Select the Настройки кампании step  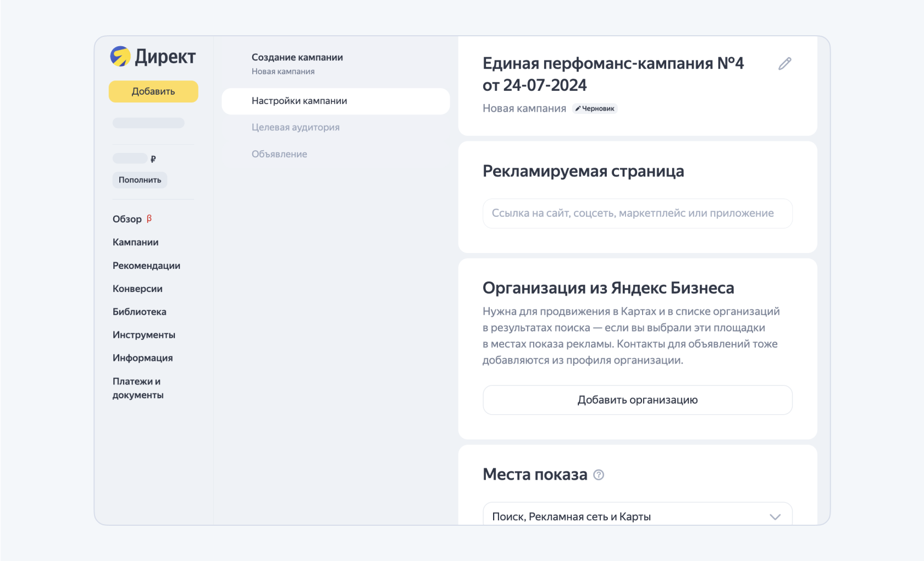pos(335,101)
